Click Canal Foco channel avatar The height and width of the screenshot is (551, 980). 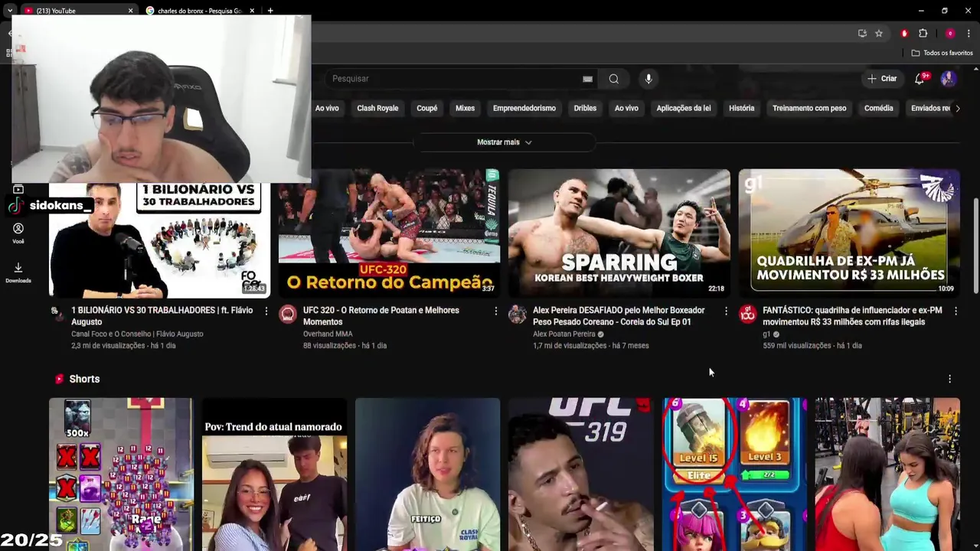58,314
